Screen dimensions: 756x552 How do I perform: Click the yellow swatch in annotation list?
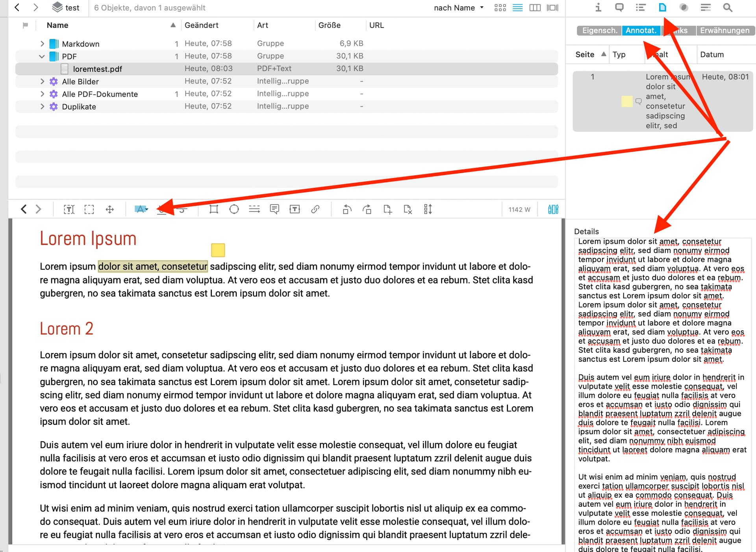(627, 101)
